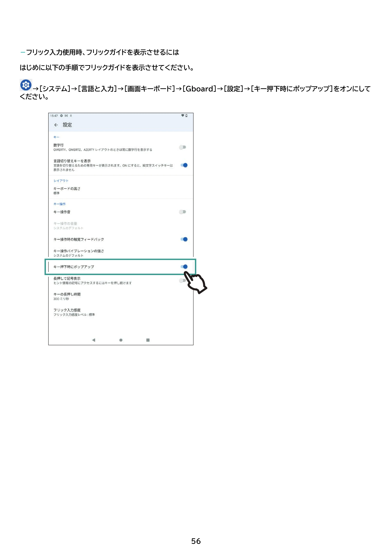Open キー操作バイブレーションの強さ setting

121,253
